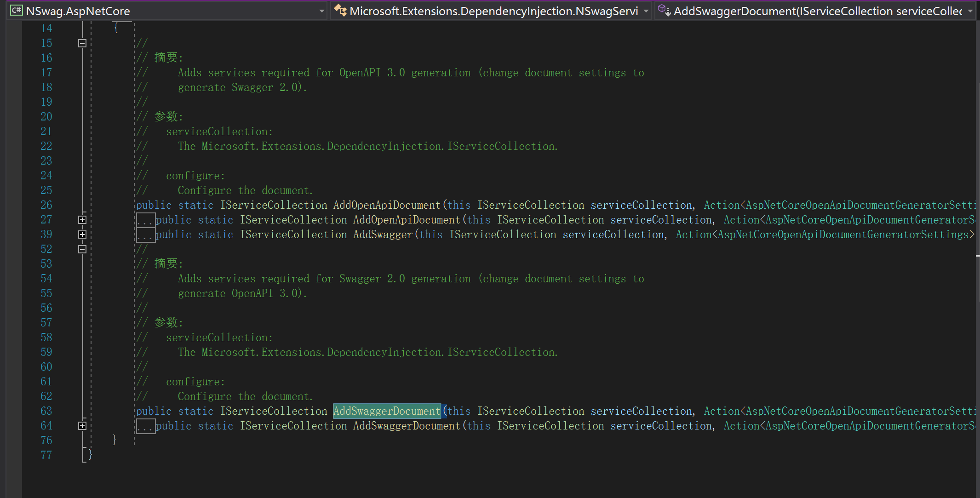Collapse the comment region at line 52
Viewport: 980px width, 498px height.
[x=82, y=249]
